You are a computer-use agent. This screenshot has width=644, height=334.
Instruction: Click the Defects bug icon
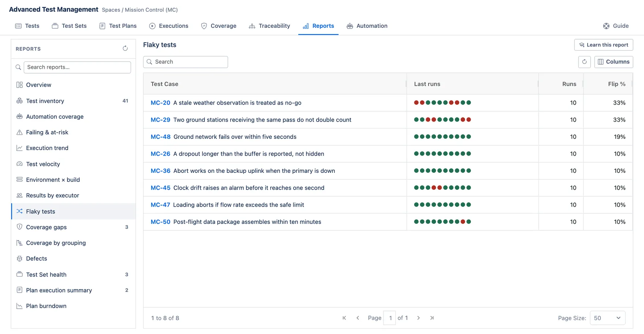click(x=19, y=259)
